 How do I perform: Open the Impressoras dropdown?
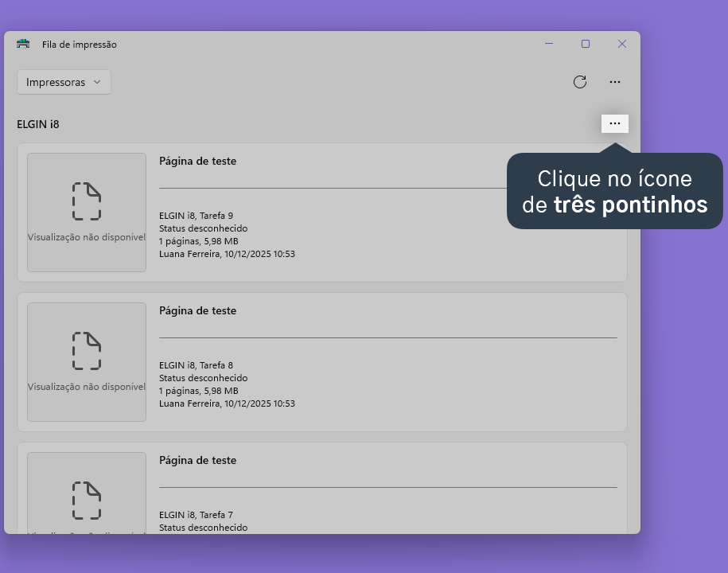(64, 82)
